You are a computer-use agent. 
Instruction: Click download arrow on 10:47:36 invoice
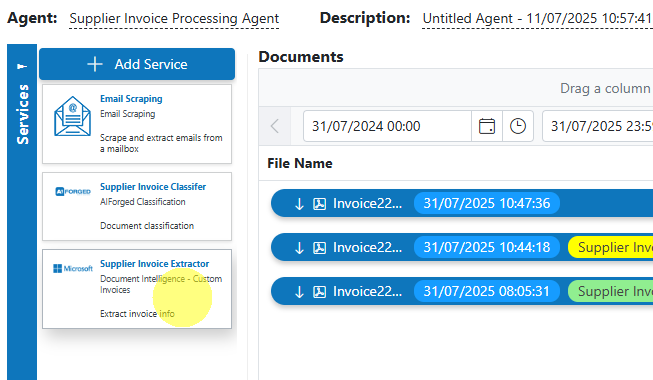(299, 204)
